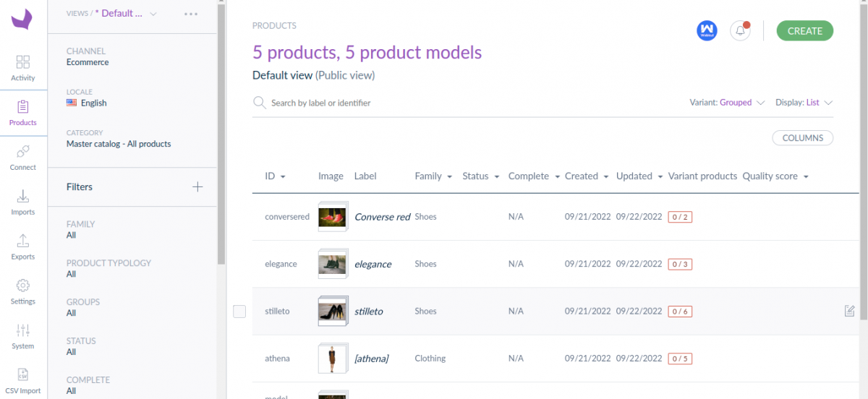Click the CREATE button
Image resolution: width=868 pixels, height=399 pixels.
point(805,31)
